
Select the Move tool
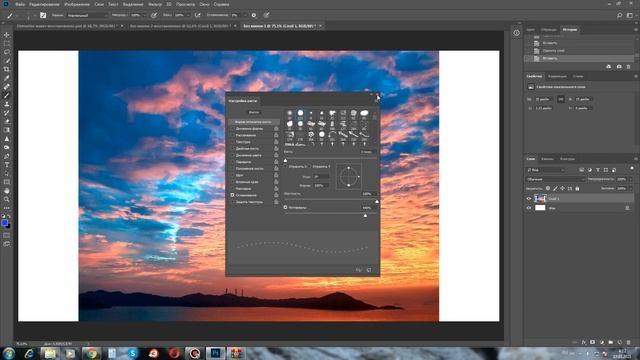[7, 35]
